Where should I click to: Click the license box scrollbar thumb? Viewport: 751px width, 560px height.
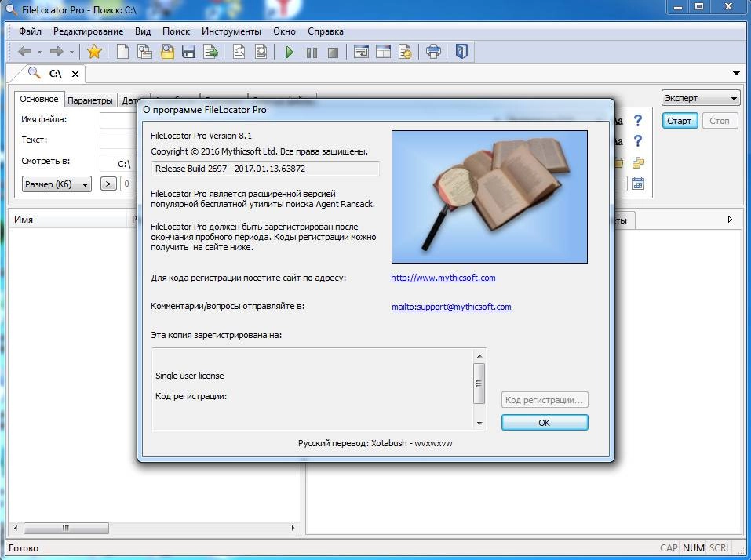(x=479, y=384)
